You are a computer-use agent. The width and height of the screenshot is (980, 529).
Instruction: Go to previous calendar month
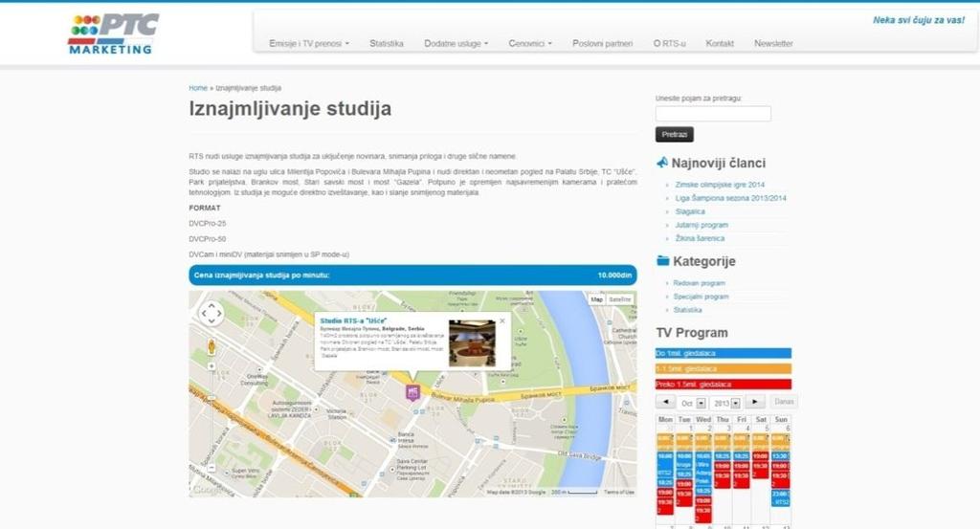pos(665,402)
